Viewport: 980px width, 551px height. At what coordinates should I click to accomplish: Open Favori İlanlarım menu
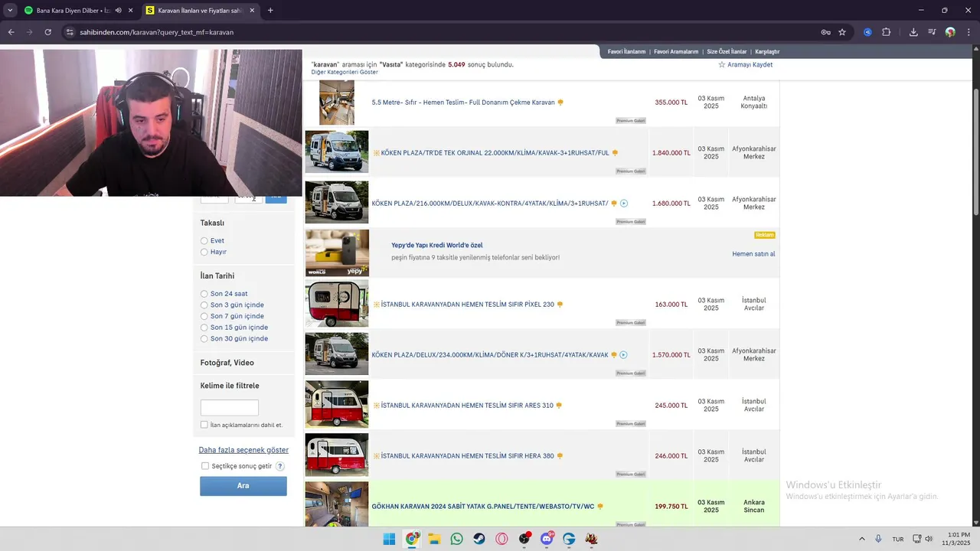click(626, 52)
